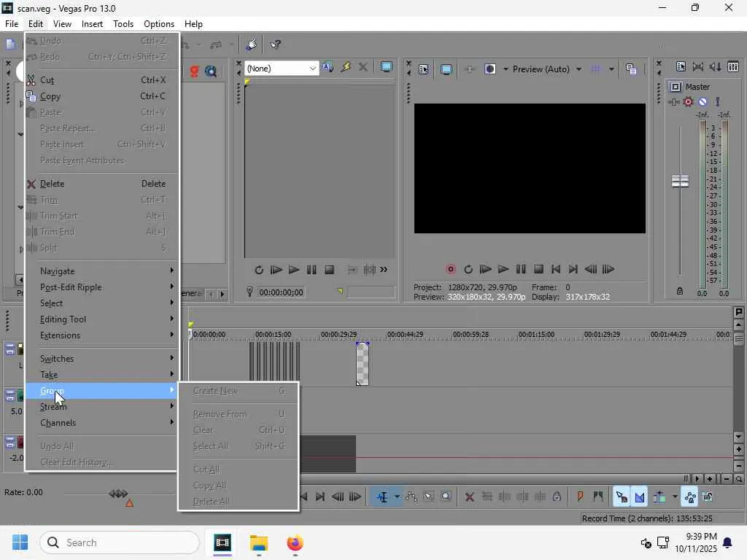Toggle Auto Ripple button
This screenshot has width=747, height=560.
pyautogui.click(x=659, y=497)
